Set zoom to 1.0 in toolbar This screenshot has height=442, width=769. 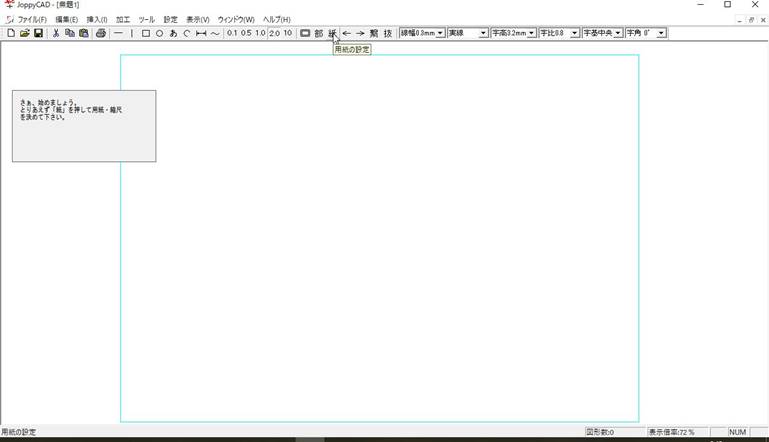[x=260, y=33]
